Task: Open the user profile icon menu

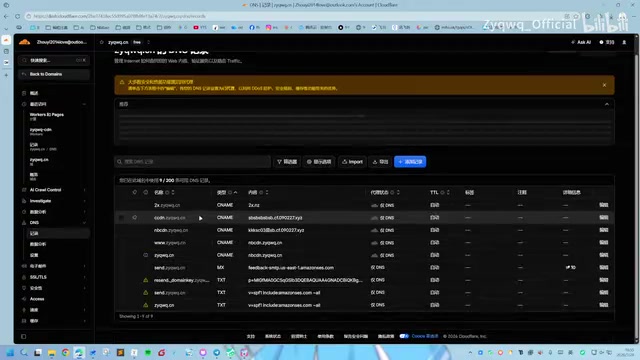Action: 624,42
